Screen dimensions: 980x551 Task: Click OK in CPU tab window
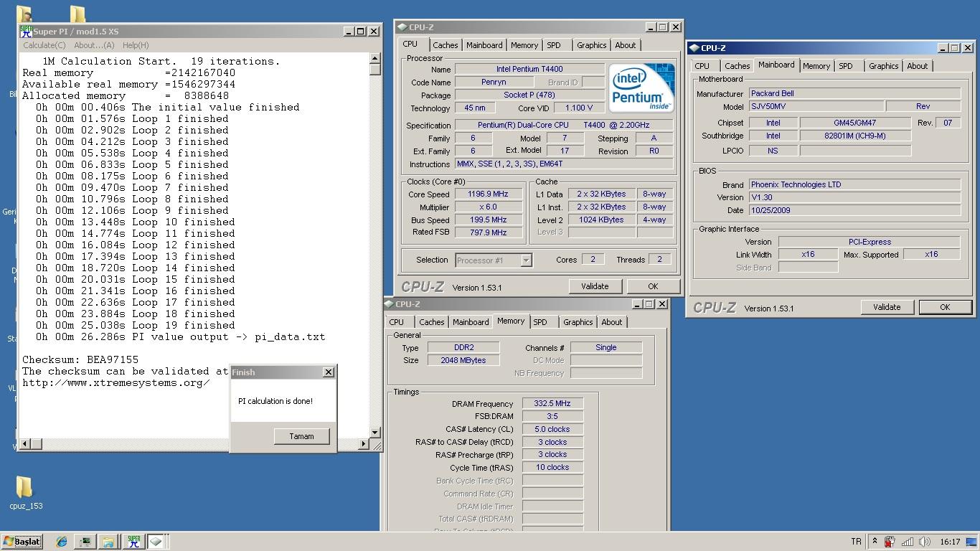[x=653, y=286]
